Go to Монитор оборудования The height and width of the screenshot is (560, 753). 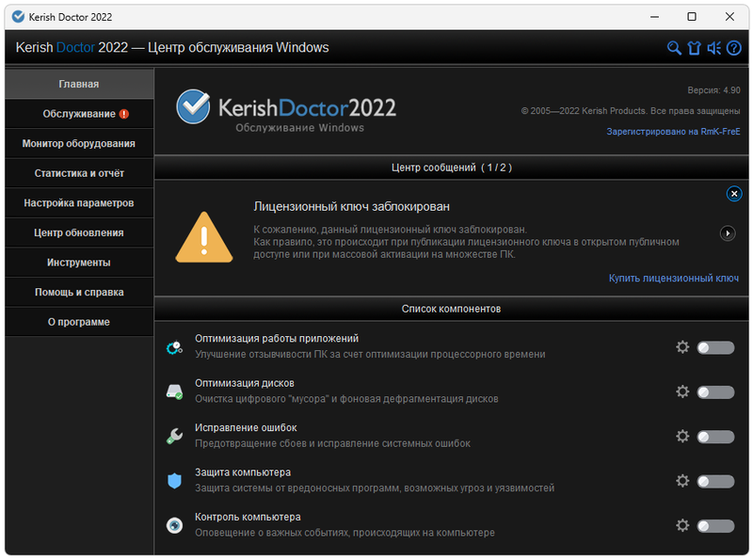click(79, 144)
